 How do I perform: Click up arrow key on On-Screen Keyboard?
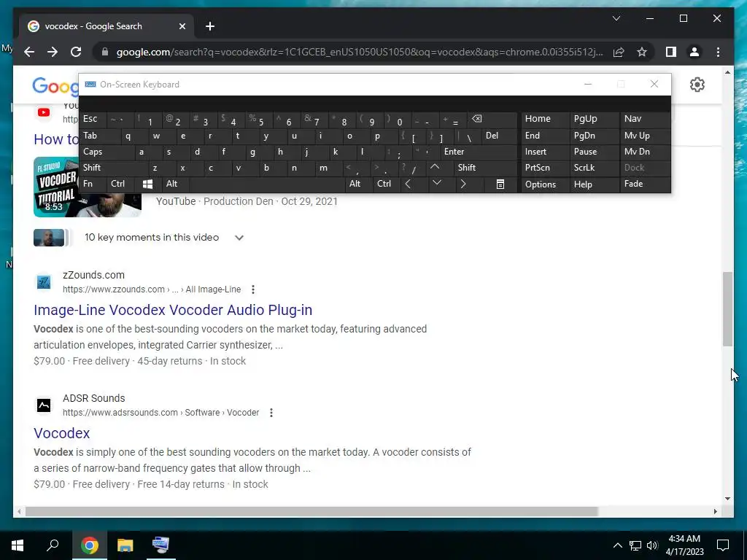pyautogui.click(x=435, y=168)
